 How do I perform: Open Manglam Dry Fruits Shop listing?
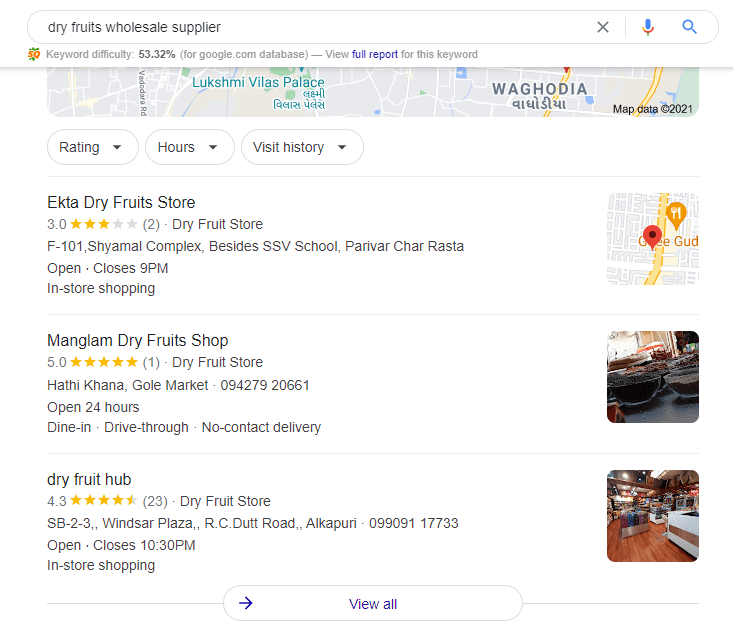click(x=137, y=340)
